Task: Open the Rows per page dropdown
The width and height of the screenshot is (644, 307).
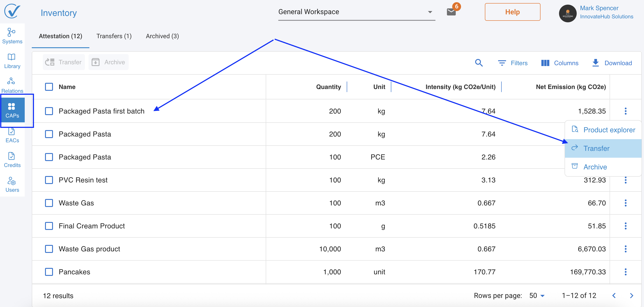Action: click(x=537, y=296)
